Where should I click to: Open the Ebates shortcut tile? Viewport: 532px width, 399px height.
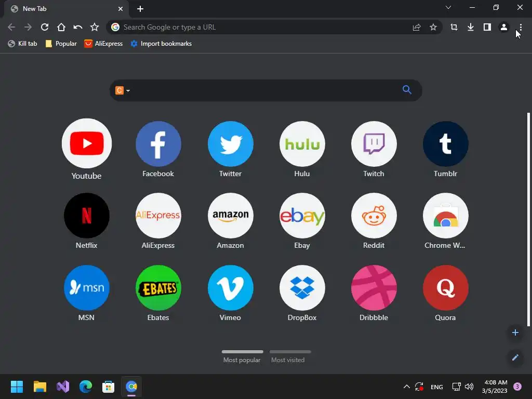158,288
